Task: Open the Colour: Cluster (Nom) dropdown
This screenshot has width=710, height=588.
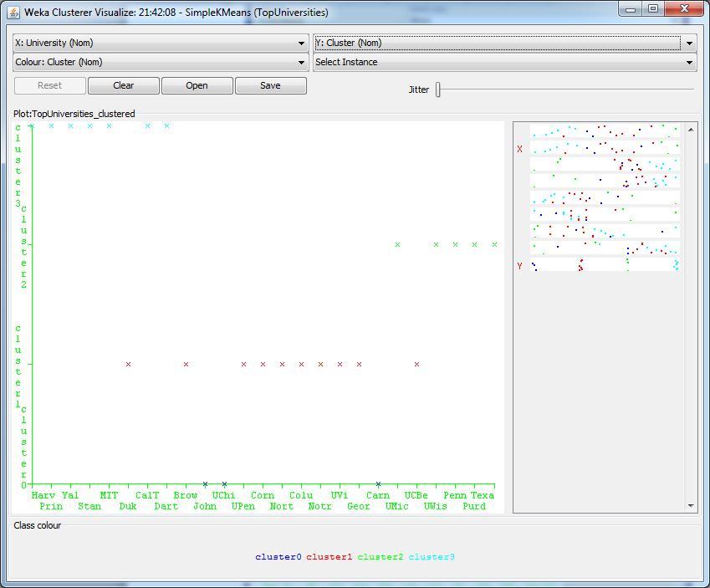Action: coord(161,62)
